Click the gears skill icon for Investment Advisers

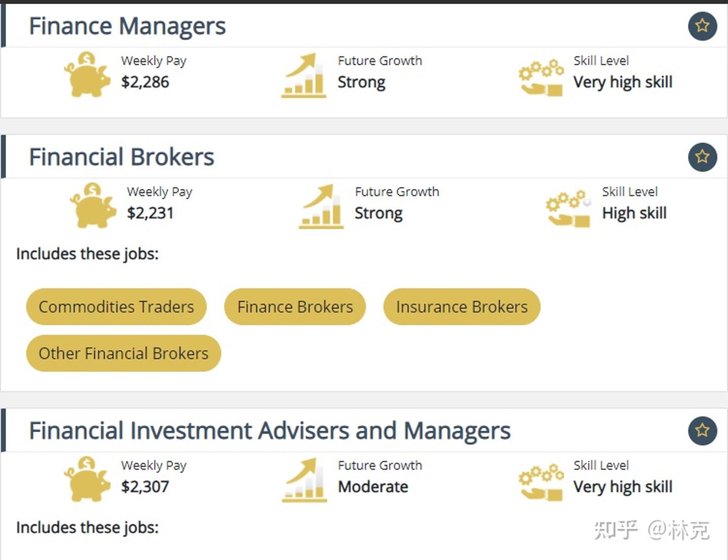point(541,482)
